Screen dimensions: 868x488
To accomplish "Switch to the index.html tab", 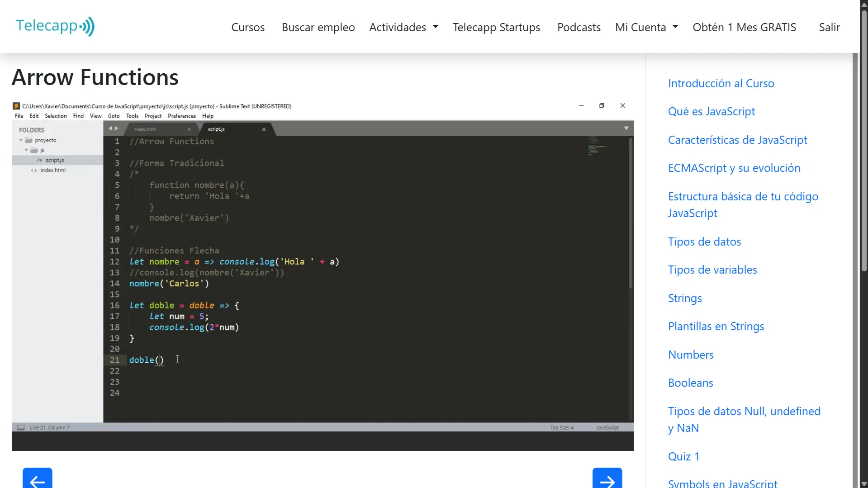I will 145,129.
